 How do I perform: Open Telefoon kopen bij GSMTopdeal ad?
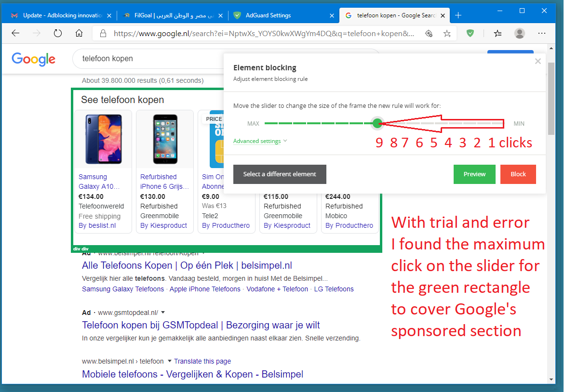tap(201, 326)
